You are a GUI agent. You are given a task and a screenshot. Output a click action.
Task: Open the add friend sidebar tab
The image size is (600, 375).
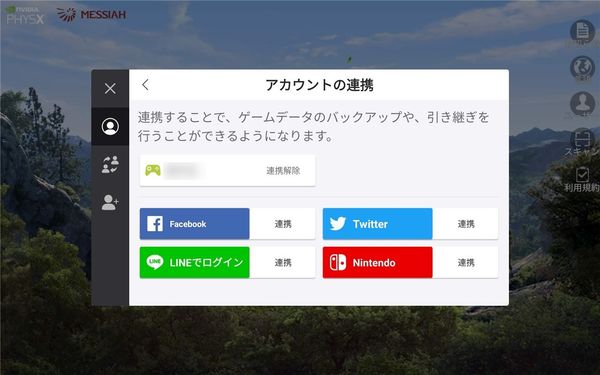tap(110, 202)
